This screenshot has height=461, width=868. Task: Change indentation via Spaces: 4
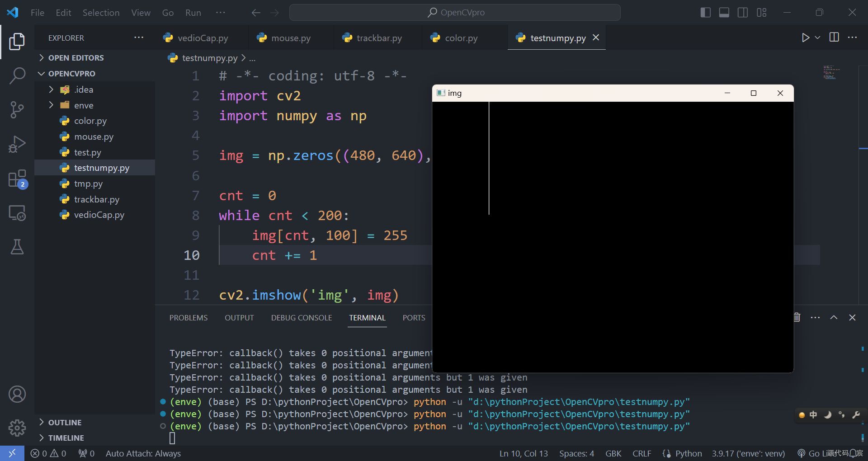tap(576, 453)
